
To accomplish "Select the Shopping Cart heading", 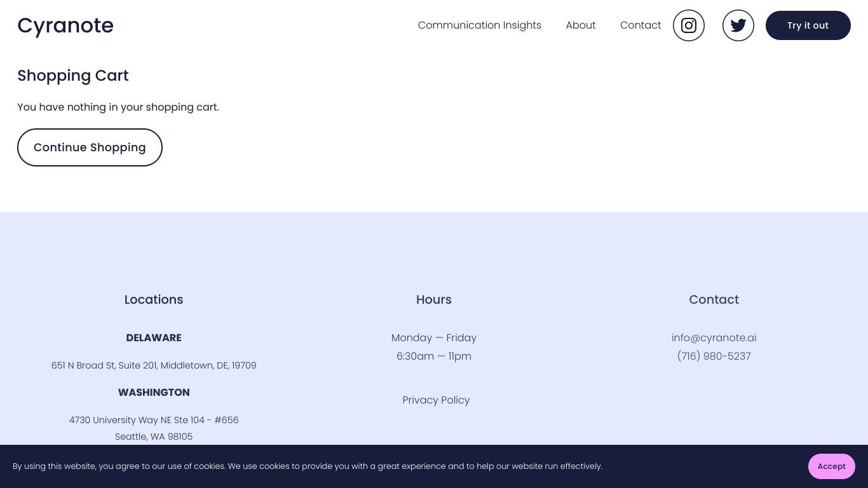I will 73,76.
